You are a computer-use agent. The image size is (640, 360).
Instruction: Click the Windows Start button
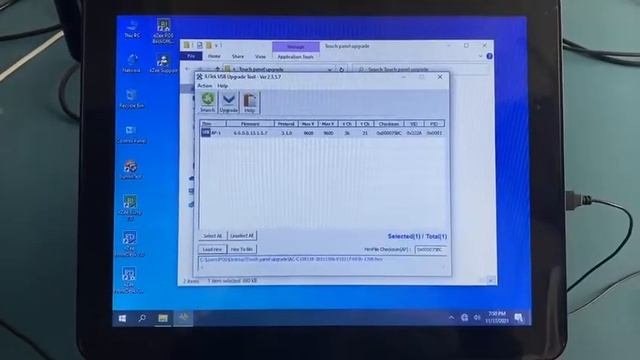tap(122, 318)
